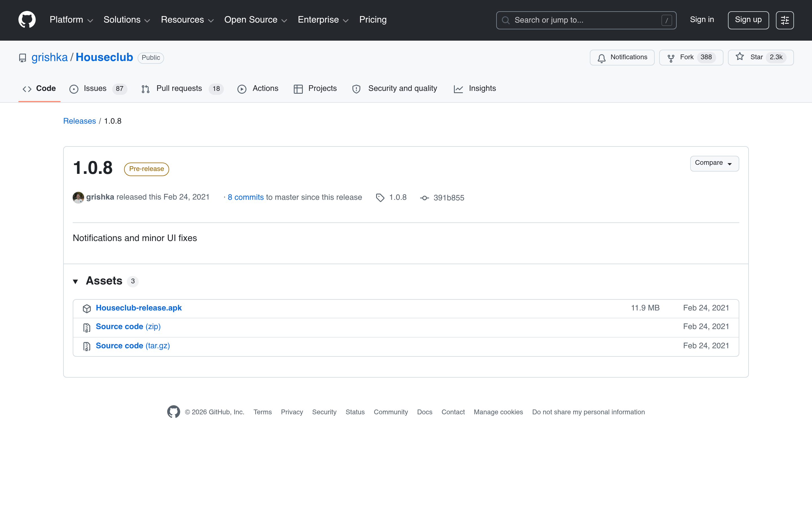Open commit 391b855
This screenshot has height=508, width=812.
click(x=449, y=198)
